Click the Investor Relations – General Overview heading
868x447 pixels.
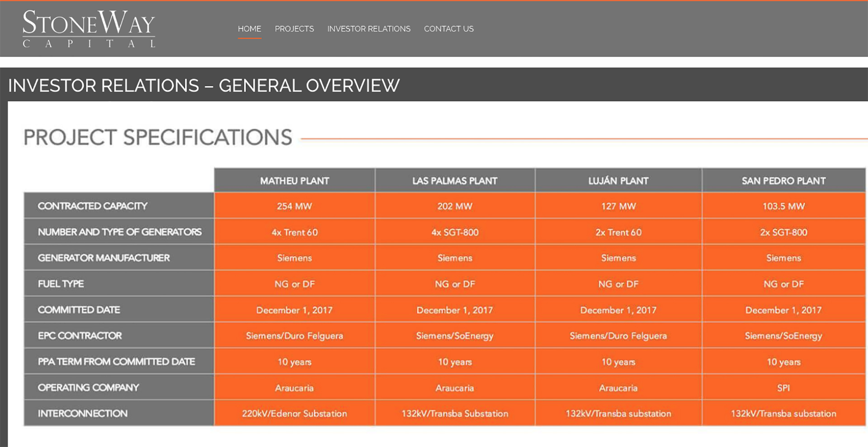(204, 86)
